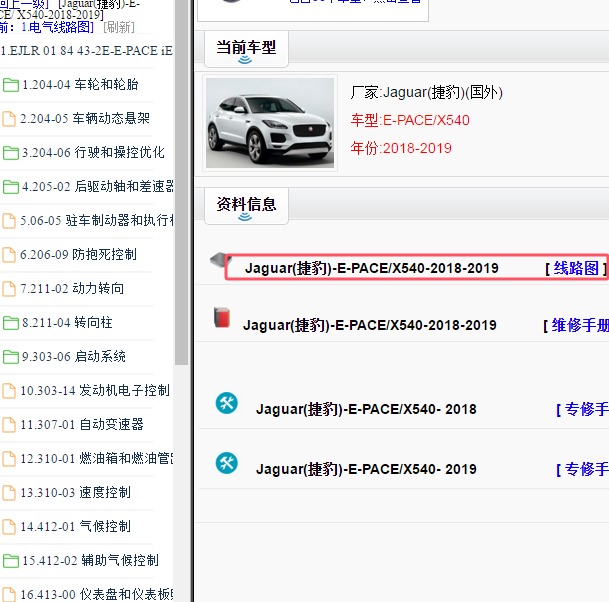Viewport: 609px width, 602px height.
Task: Click the 年份:2018-2019 text
Action: coord(401,148)
